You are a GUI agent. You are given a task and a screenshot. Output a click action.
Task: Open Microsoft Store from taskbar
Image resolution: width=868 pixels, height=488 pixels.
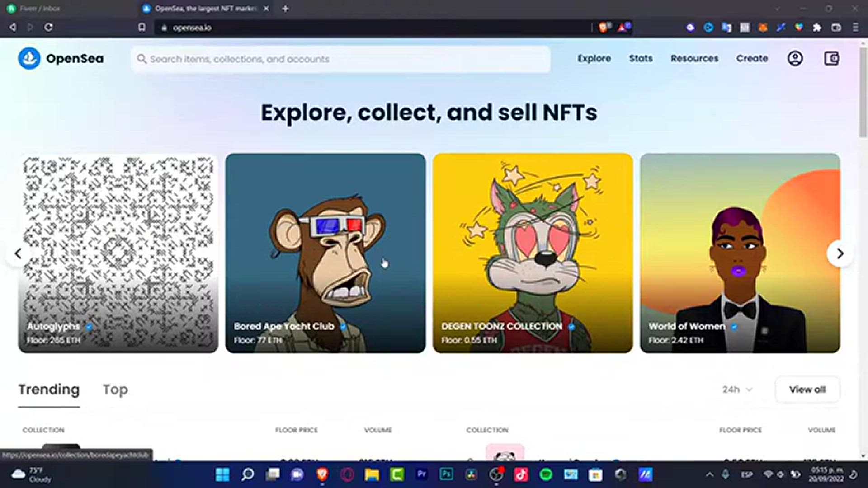pyautogui.click(x=595, y=474)
